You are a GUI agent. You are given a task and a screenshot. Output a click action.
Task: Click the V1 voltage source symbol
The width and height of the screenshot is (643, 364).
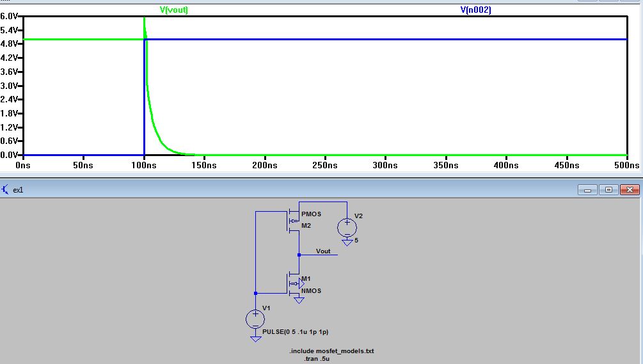(255, 319)
